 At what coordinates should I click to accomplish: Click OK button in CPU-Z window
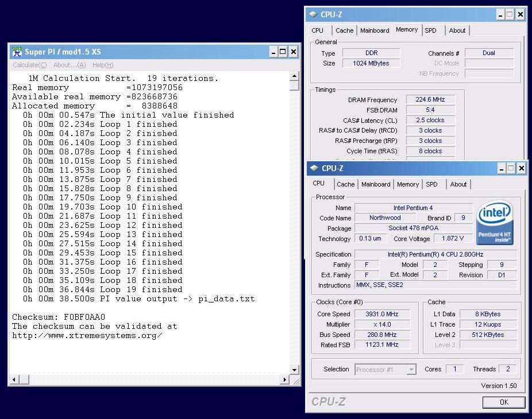(504, 402)
